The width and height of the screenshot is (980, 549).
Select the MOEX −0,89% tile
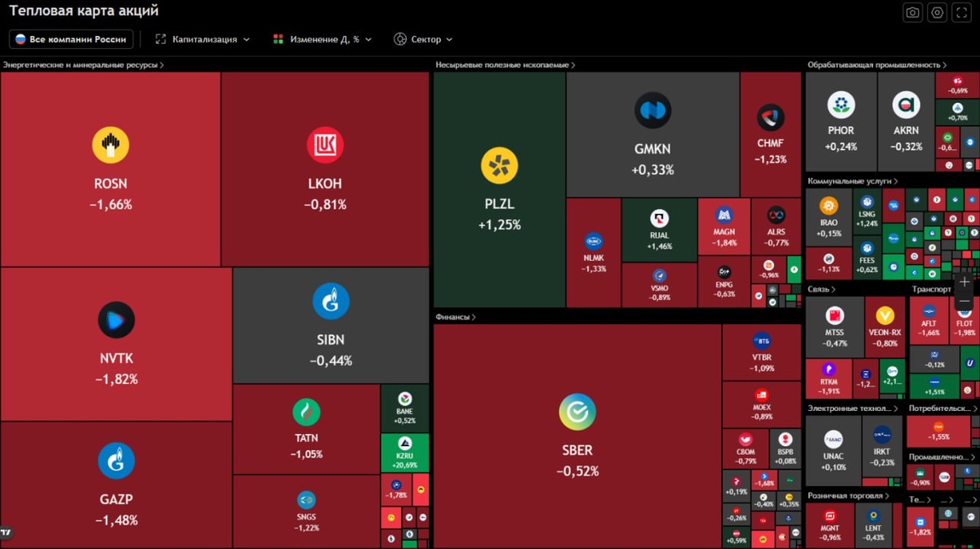pos(762,404)
